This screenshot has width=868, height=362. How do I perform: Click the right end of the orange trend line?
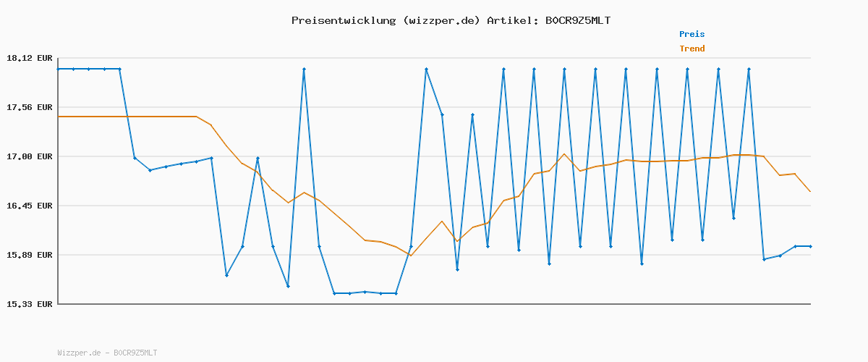pos(810,191)
